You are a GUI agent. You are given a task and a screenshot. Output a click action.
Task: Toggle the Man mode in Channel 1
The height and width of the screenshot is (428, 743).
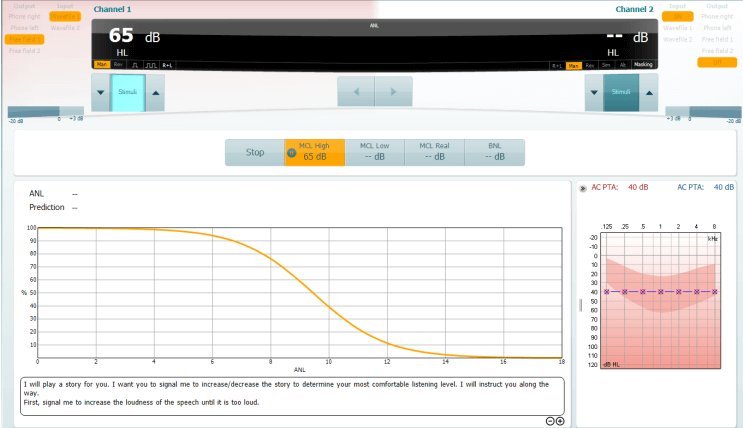point(101,65)
